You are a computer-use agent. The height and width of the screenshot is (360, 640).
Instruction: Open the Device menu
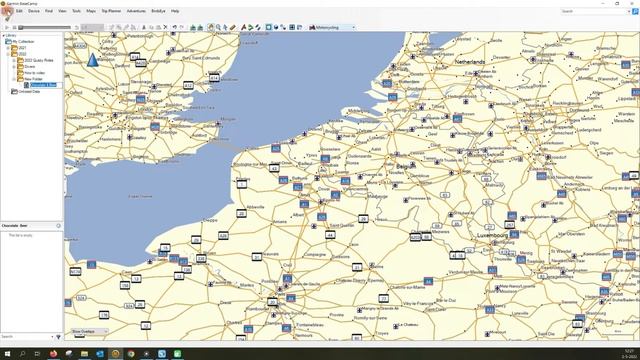(x=34, y=11)
